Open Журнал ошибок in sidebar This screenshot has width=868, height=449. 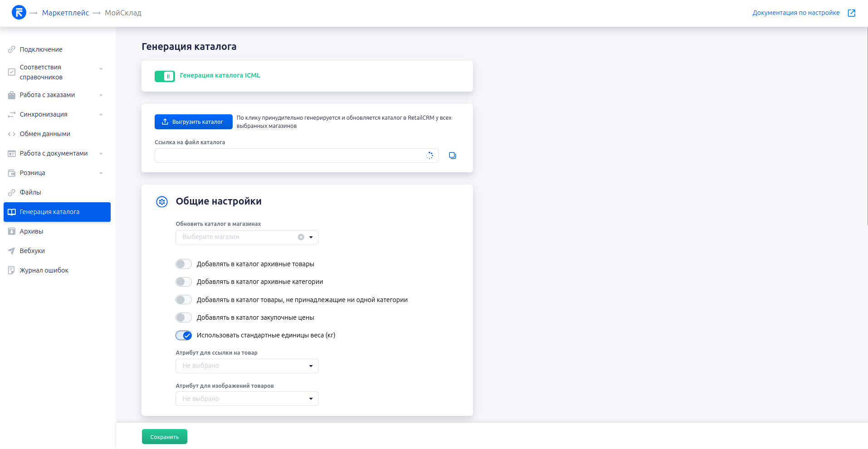(x=44, y=270)
